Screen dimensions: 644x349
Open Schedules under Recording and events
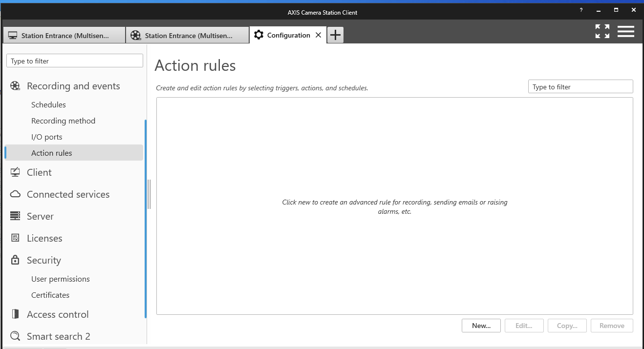[x=48, y=104]
